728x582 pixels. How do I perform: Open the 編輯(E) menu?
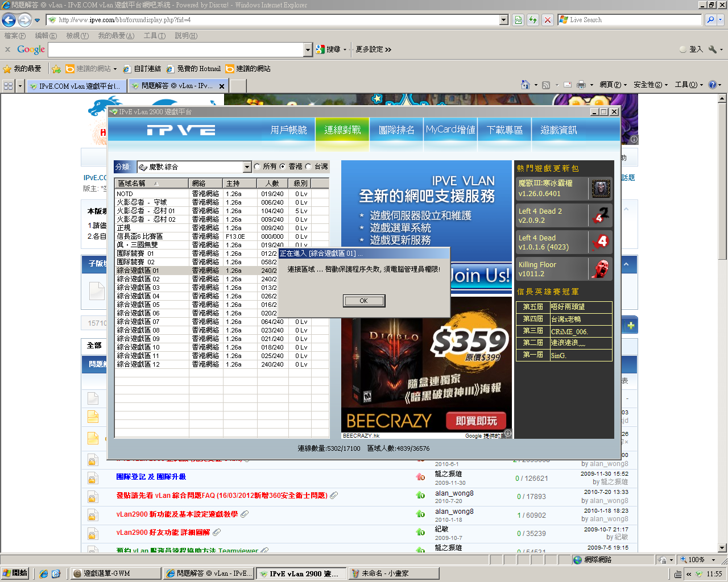(x=46, y=36)
